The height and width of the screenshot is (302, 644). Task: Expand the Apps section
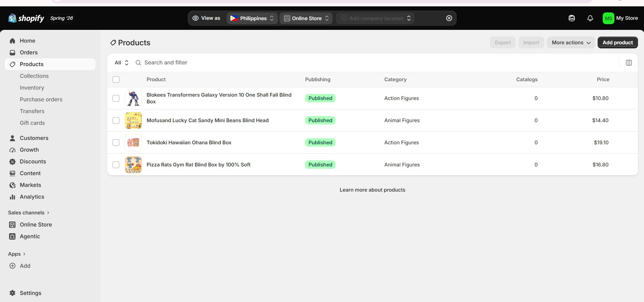(x=17, y=254)
